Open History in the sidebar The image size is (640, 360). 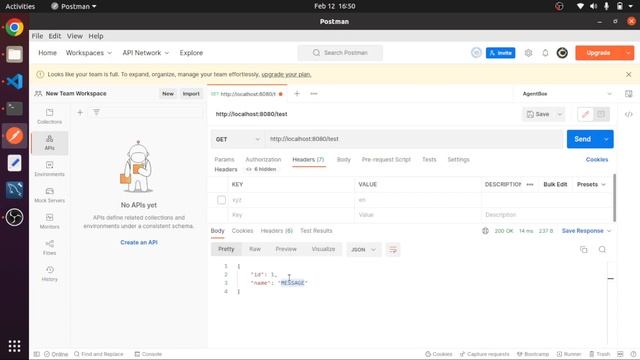[x=49, y=273]
